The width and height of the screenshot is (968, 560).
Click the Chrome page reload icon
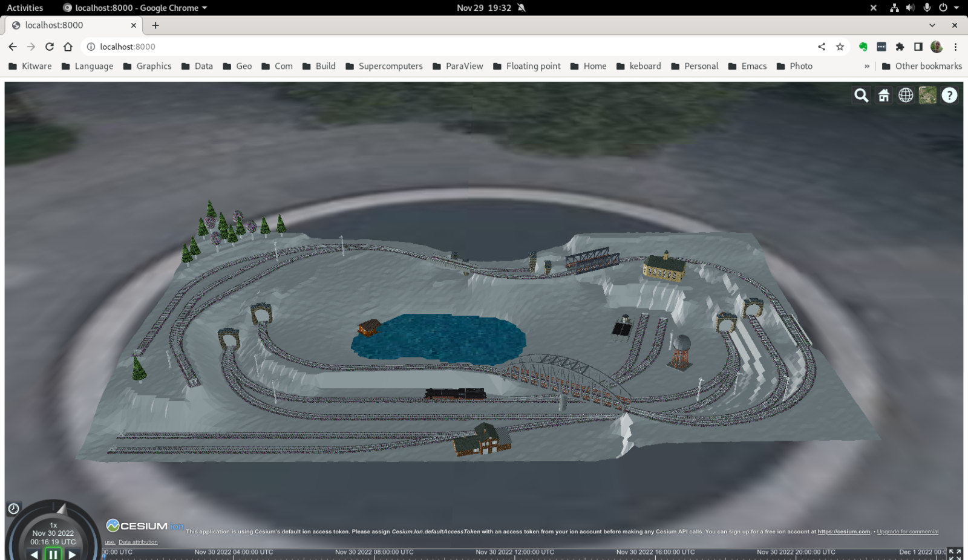point(48,47)
